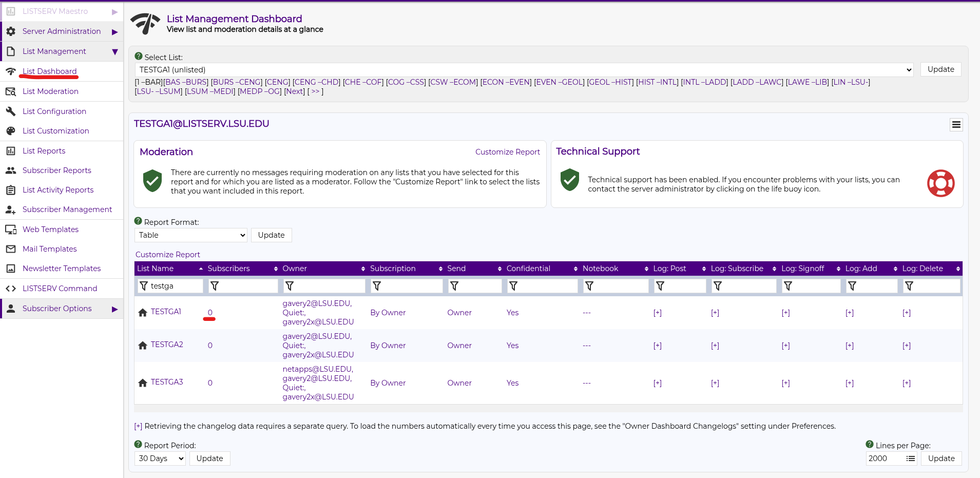980x478 pixels.
Task: Click the home icon beside TESTGA2
Action: click(142, 346)
